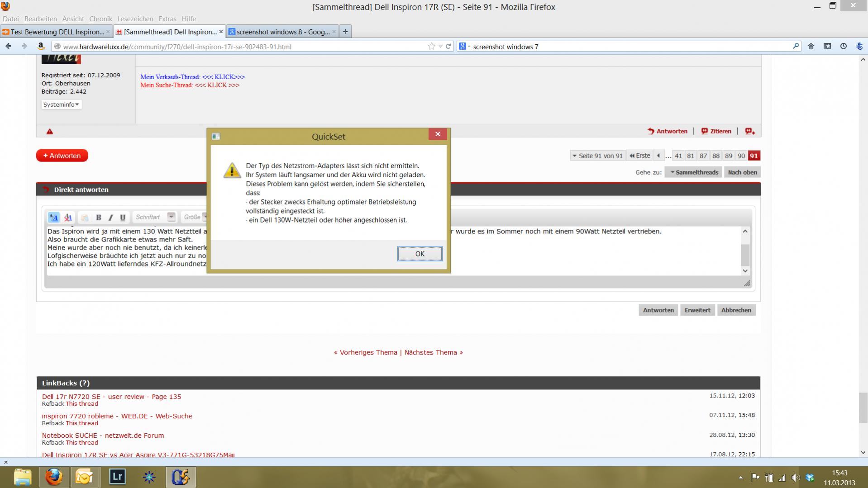The width and height of the screenshot is (868, 488).
Task: Open Notebook SUCHE netzwelt.de Forum linkback
Action: [103, 436]
